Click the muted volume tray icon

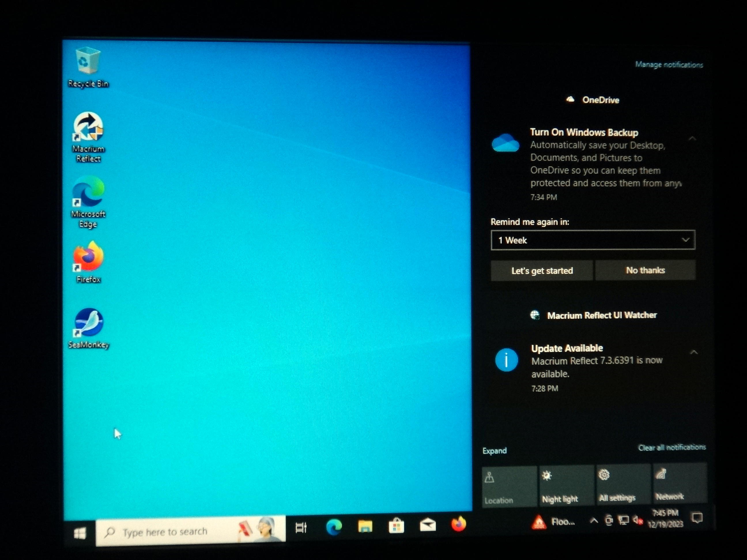click(x=637, y=520)
